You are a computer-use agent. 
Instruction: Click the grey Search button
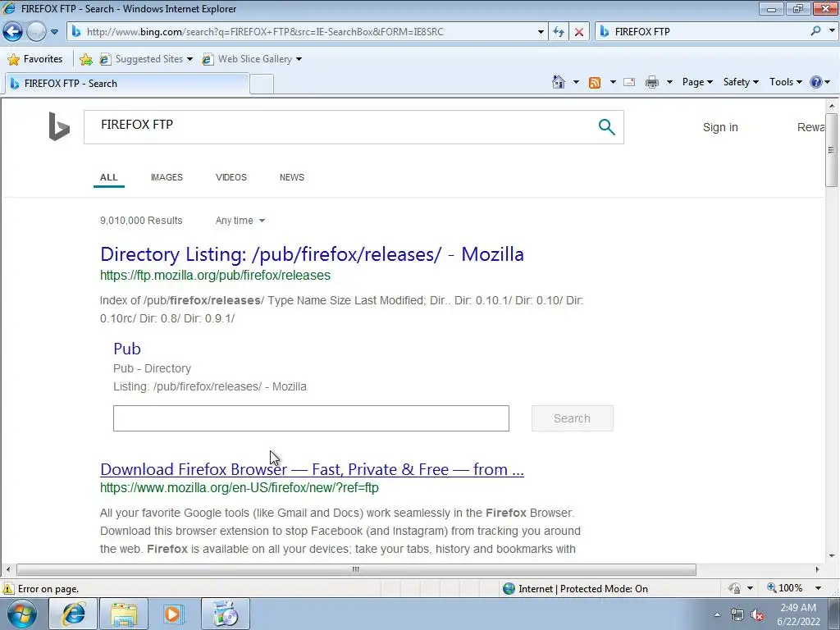point(572,418)
